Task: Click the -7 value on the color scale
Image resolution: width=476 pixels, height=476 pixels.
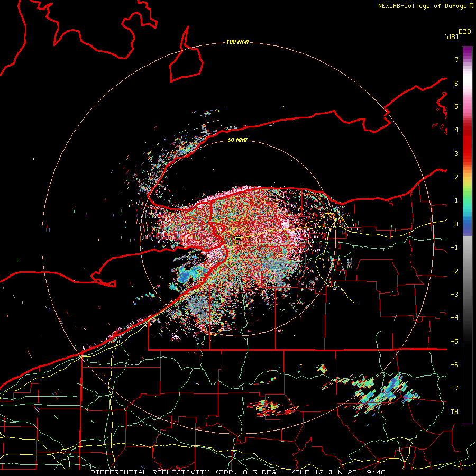Action: 454,388
